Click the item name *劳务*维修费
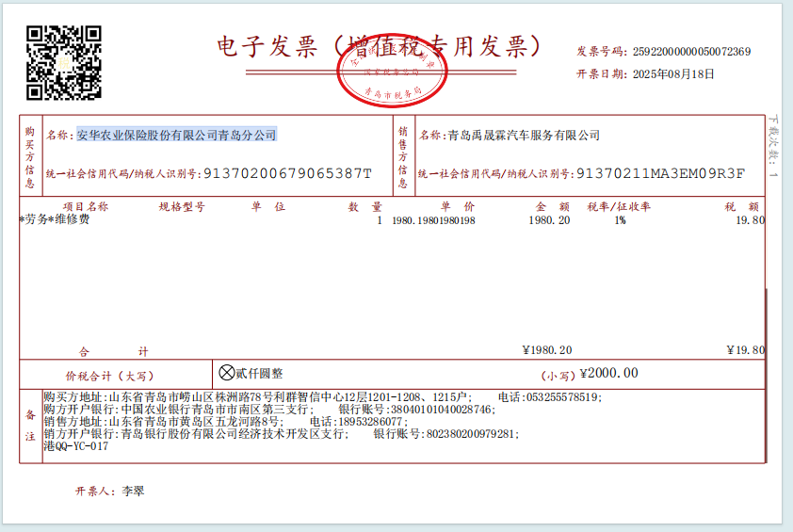The width and height of the screenshot is (793, 532). 55,220
